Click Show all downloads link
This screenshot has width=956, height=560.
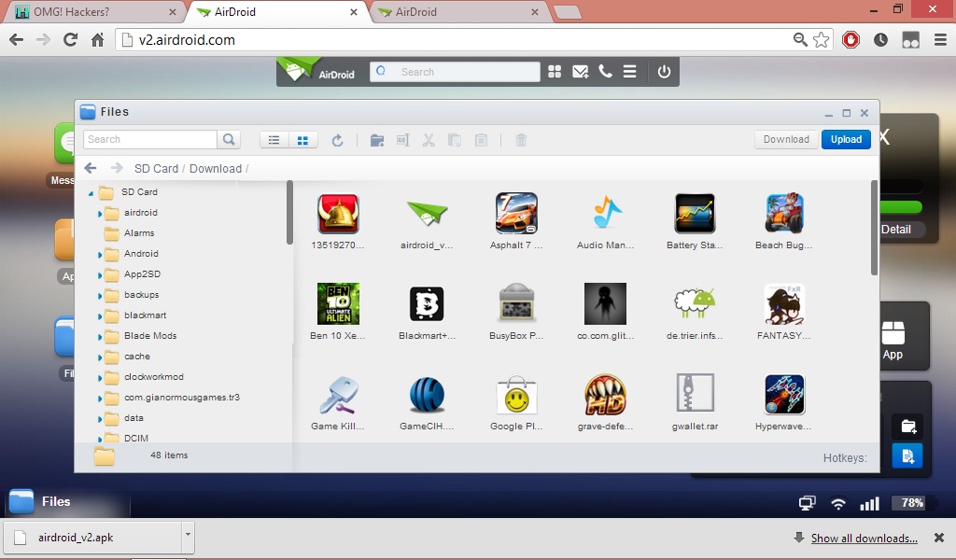pyautogui.click(x=864, y=538)
